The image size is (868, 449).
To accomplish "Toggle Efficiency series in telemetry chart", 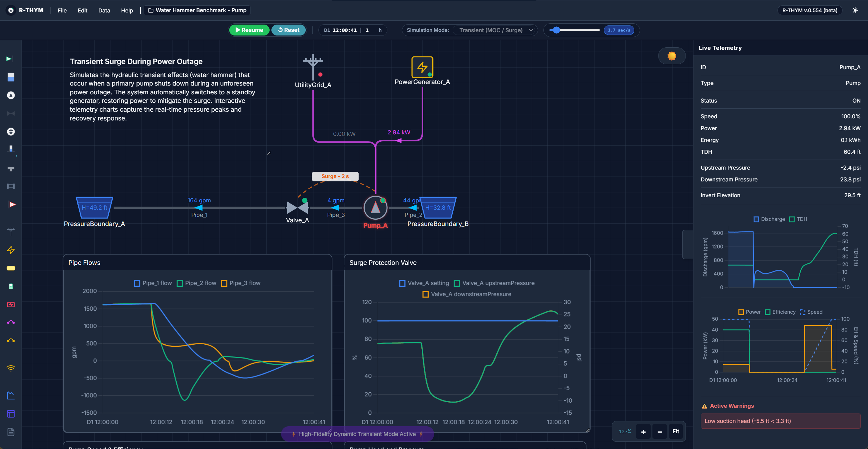I will (780, 312).
